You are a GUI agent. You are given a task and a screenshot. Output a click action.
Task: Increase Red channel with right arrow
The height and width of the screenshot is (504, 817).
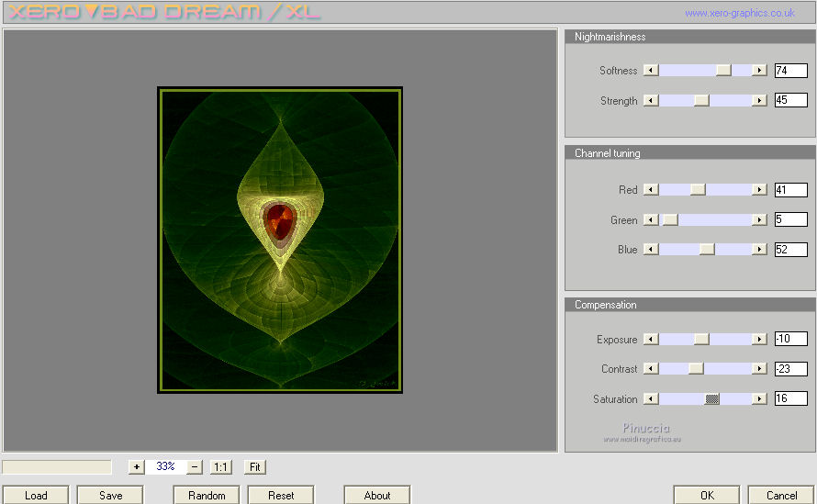coord(759,190)
